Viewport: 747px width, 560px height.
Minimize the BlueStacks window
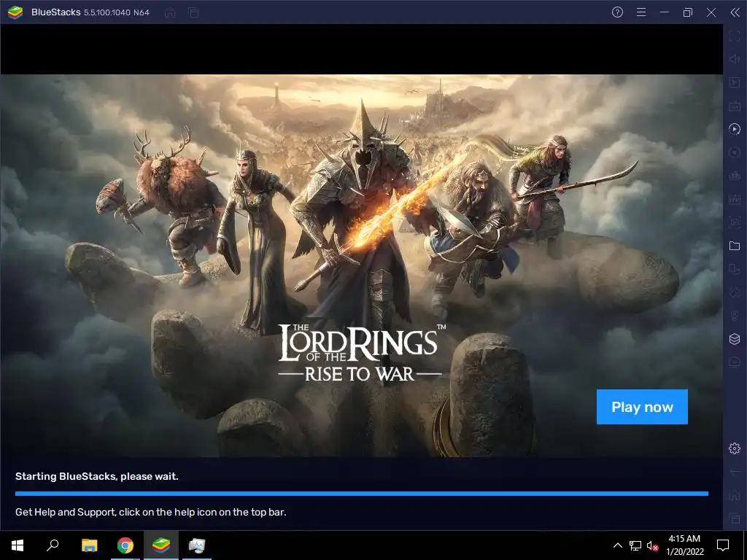click(665, 12)
